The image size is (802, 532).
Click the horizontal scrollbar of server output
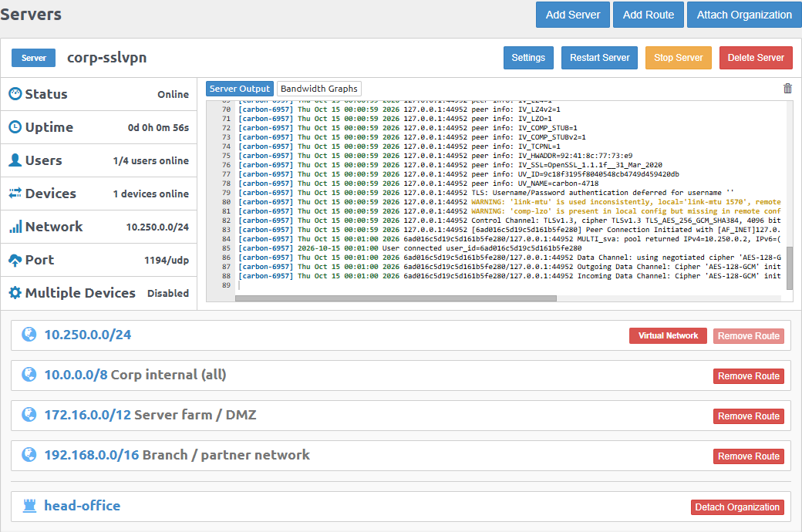tap(396, 298)
